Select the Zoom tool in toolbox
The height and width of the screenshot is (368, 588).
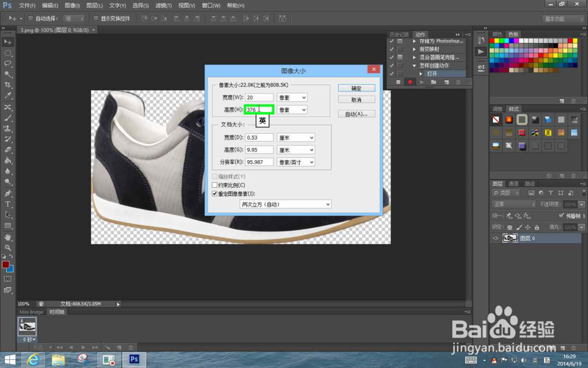pyautogui.click(x=8, y=248)
